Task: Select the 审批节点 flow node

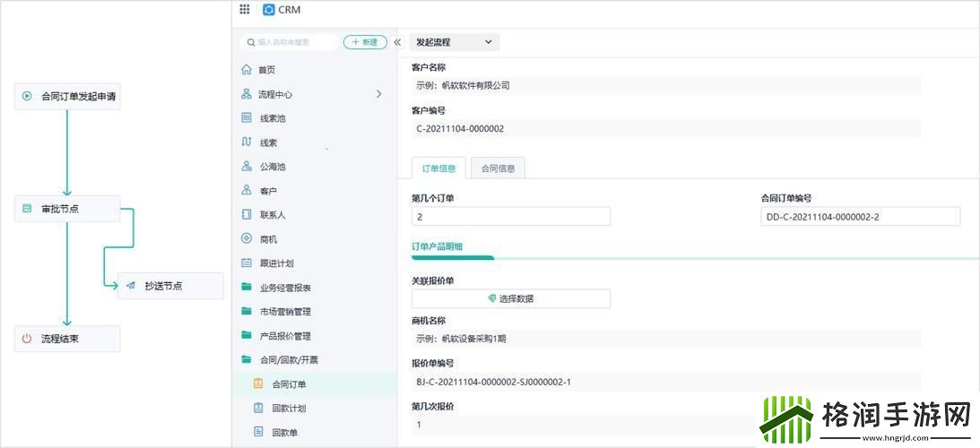Action: (67, 209)
